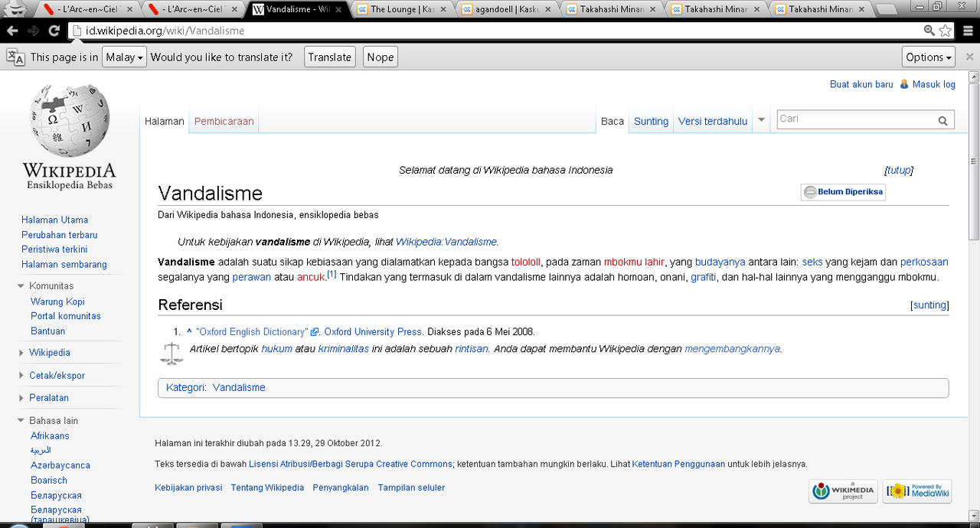Click the translate icon in translation bar
The width and height of the screenshot is (980, 528).
pos(15,57)
